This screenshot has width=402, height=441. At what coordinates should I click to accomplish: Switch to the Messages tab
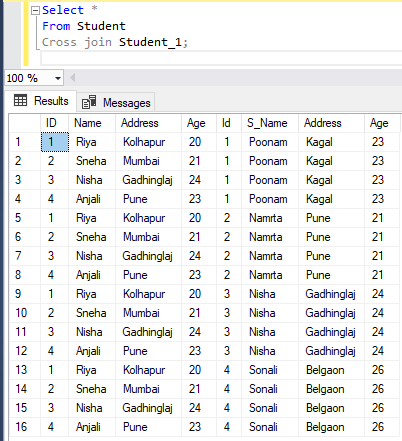(116, 103)
